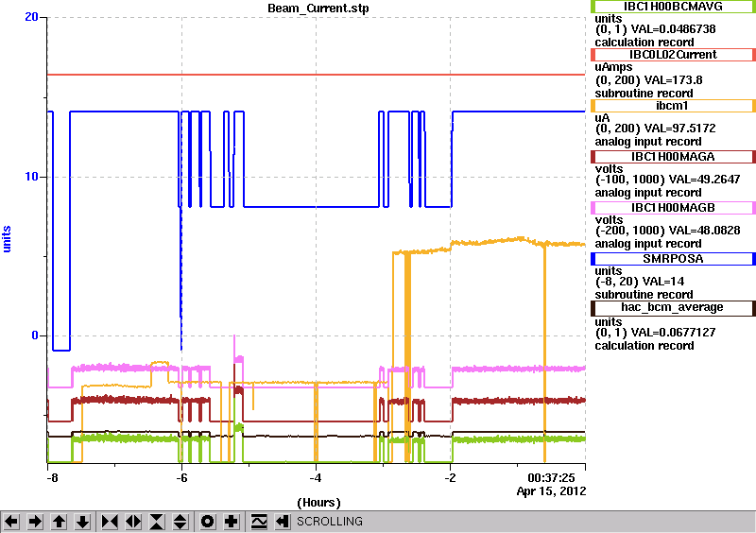Select the IBC1H00BCMAVG legend entry
This screenshot has height=533, width=756.
tap(673, 6)
